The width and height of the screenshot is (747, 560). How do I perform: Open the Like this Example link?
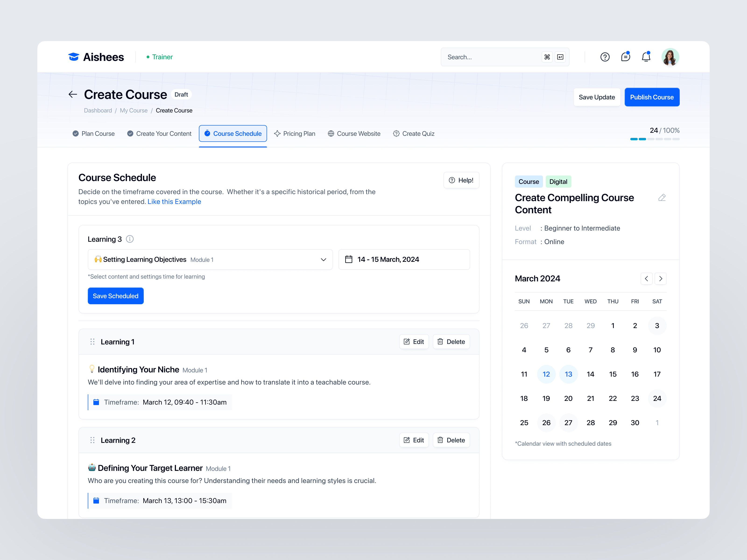(x=174, y=201)
